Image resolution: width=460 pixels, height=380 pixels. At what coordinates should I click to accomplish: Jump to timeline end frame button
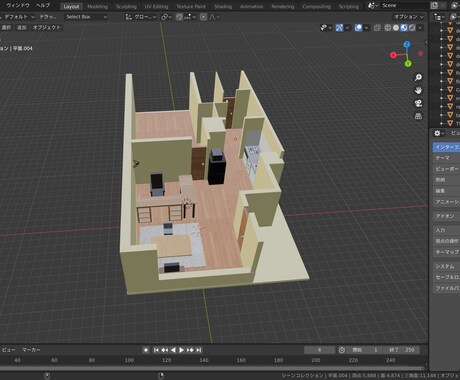[199, 350]
